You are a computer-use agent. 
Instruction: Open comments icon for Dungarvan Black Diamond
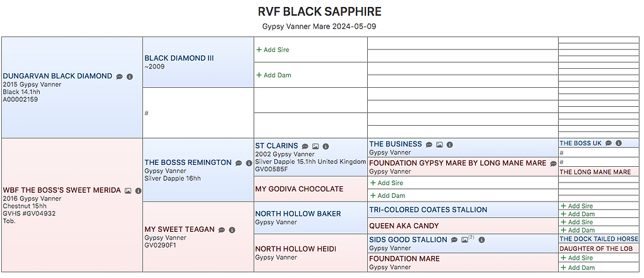coord(119,76)
